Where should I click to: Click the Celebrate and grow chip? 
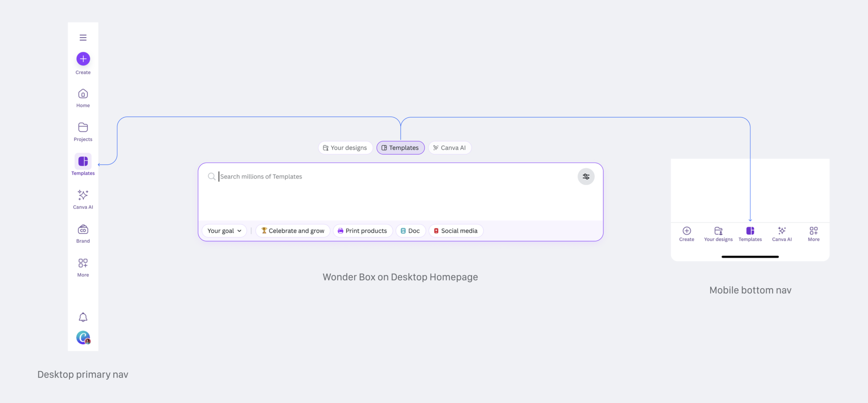coord(293,231)
